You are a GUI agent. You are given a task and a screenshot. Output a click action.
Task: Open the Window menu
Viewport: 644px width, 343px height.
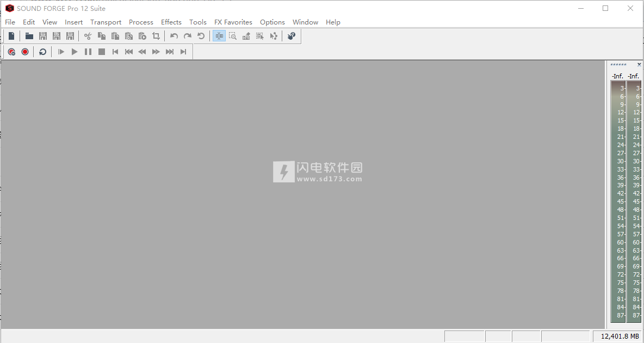click(x=305, y=22)
